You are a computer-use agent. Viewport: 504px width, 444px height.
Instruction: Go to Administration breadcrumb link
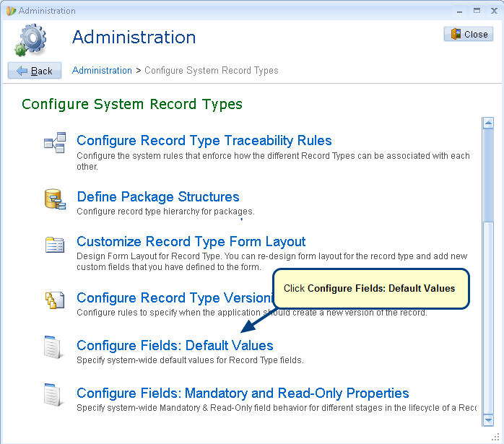click(x=102, y=70)
